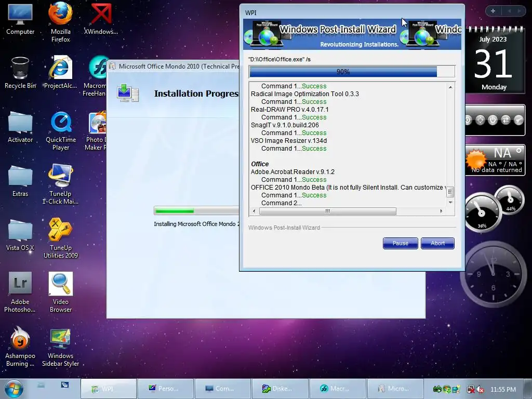Open the Computer desktop icon

coord(20,19)
